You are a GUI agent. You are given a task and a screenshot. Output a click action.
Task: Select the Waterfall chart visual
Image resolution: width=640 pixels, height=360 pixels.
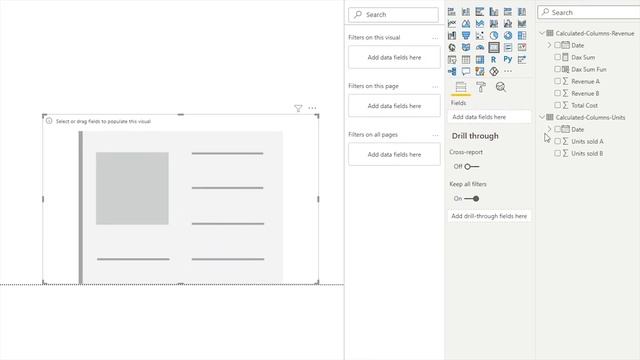(452, 36)
